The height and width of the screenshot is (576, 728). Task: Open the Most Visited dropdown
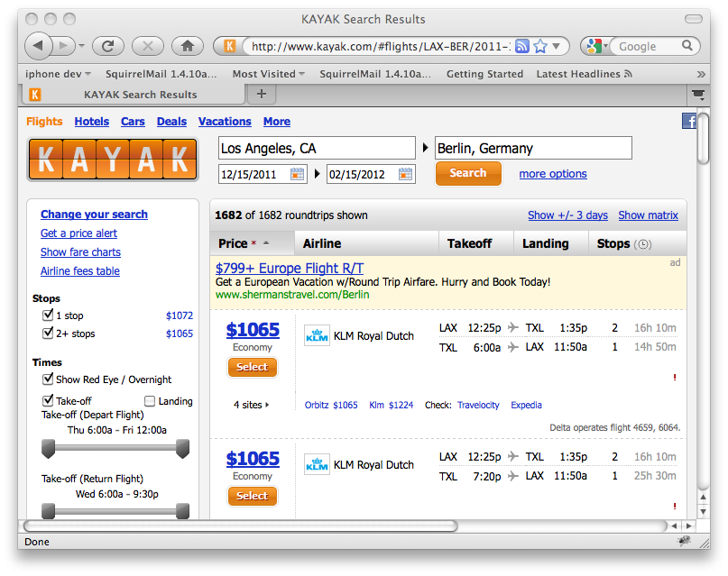[266, 74]
